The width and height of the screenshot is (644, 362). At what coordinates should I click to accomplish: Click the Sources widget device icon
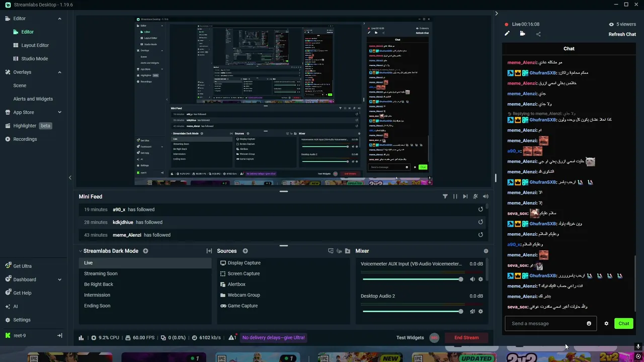pyautogui.click(x=331, y=251)
